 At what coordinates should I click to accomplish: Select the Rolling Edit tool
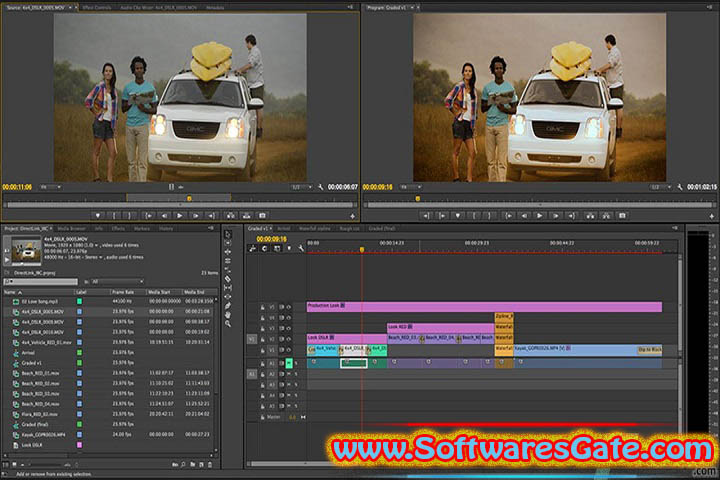click(228, 261)
